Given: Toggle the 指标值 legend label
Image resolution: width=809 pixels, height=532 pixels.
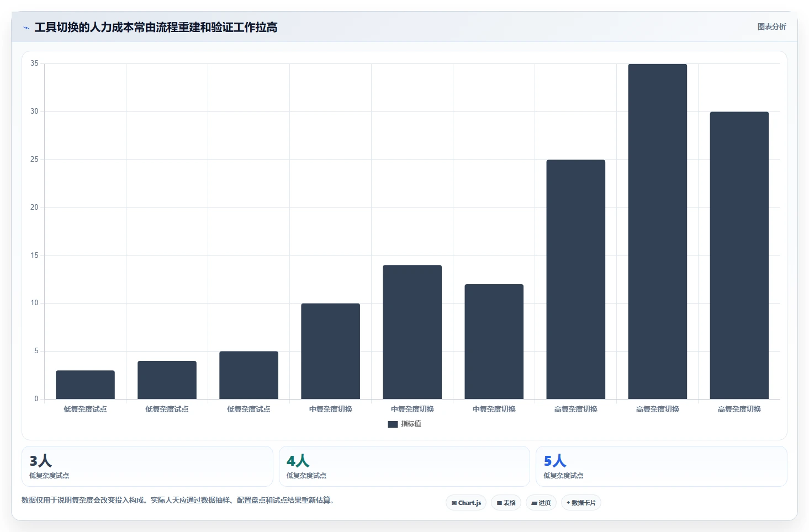Looking at the screenshot, I should click(x=411, y=424).
